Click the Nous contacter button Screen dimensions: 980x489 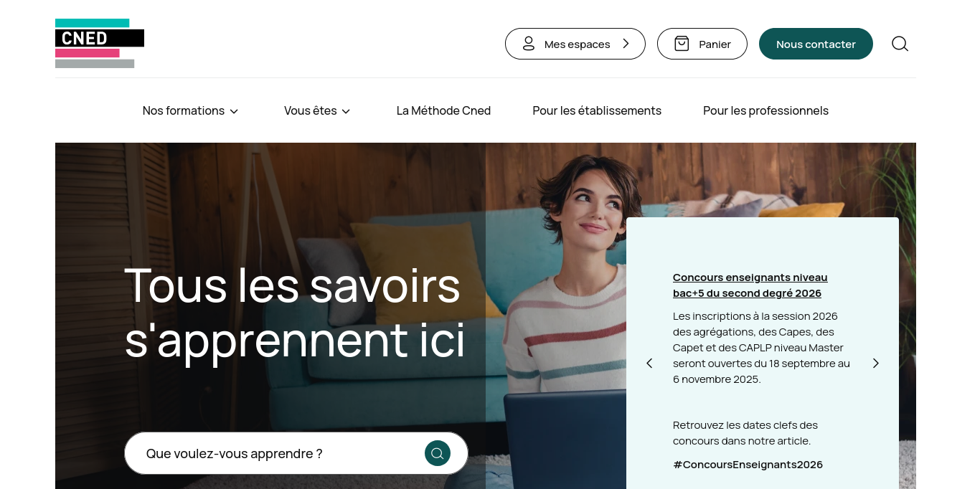tap(816, 44)
